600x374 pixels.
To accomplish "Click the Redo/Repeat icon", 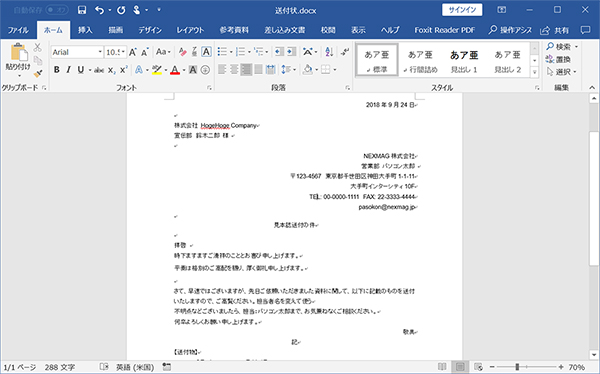I will tap(121, 10).
